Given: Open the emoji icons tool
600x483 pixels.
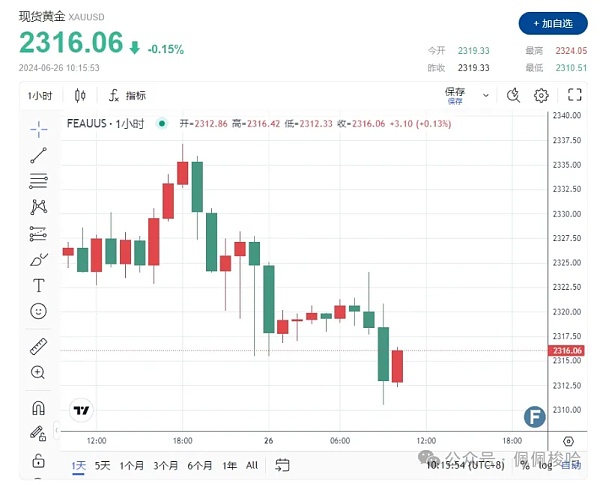Looking at the screenshot, I should 38,311.
